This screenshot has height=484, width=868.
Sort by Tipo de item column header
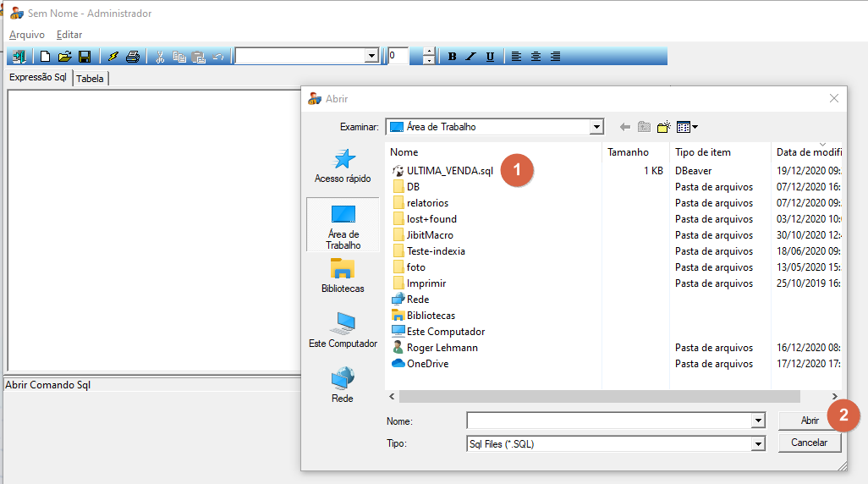coord(720,151)
